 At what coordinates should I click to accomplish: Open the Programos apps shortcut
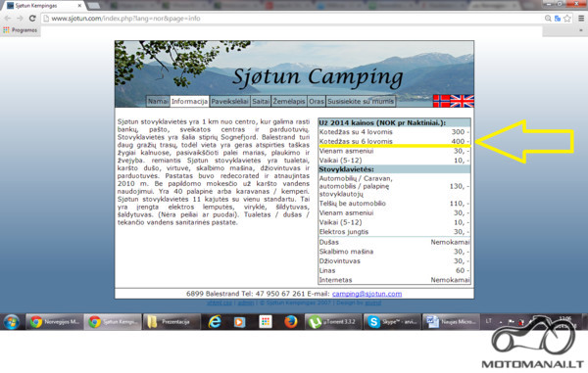pos(21,30)
